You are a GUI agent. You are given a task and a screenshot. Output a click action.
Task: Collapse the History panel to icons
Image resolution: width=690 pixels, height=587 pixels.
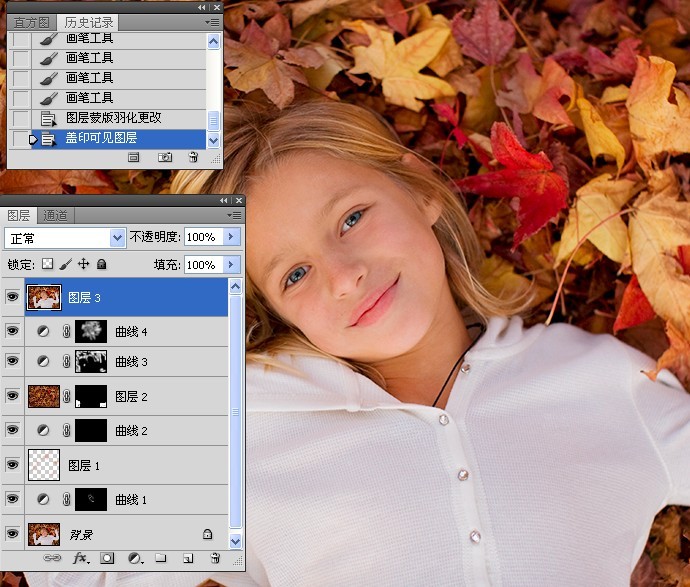coord(202,7)
